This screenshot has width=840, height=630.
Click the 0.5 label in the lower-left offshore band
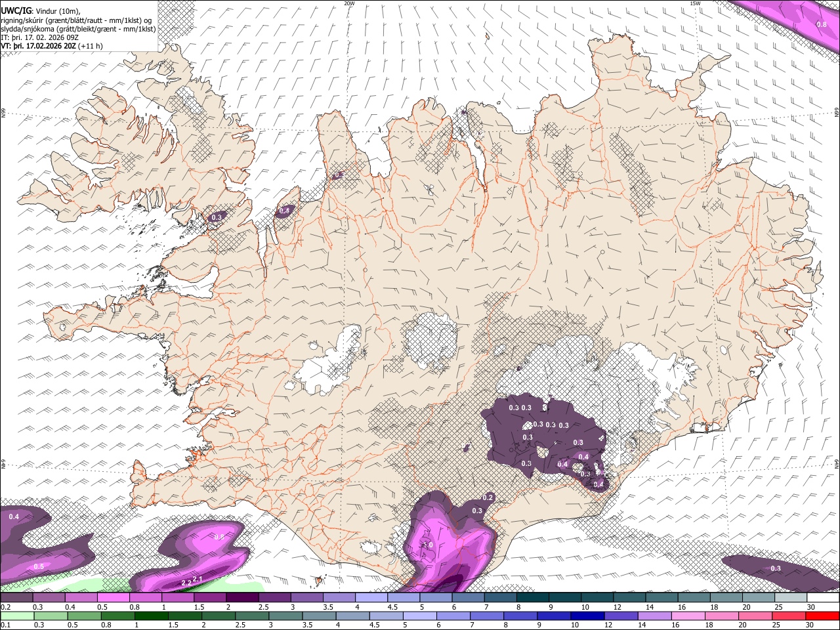point(38,566)
